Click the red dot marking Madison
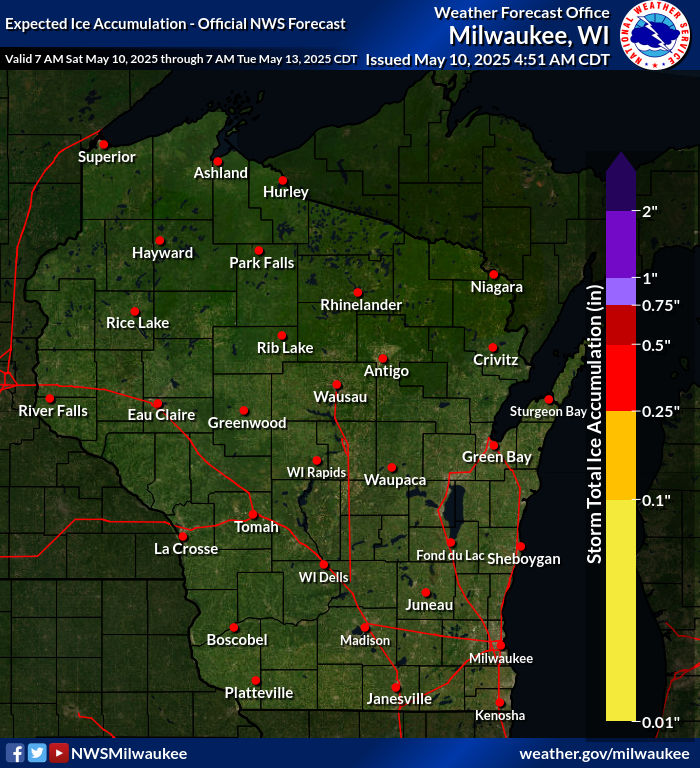Image resolution: width=700 pixels, height=768 pixels. coord(365,627)
